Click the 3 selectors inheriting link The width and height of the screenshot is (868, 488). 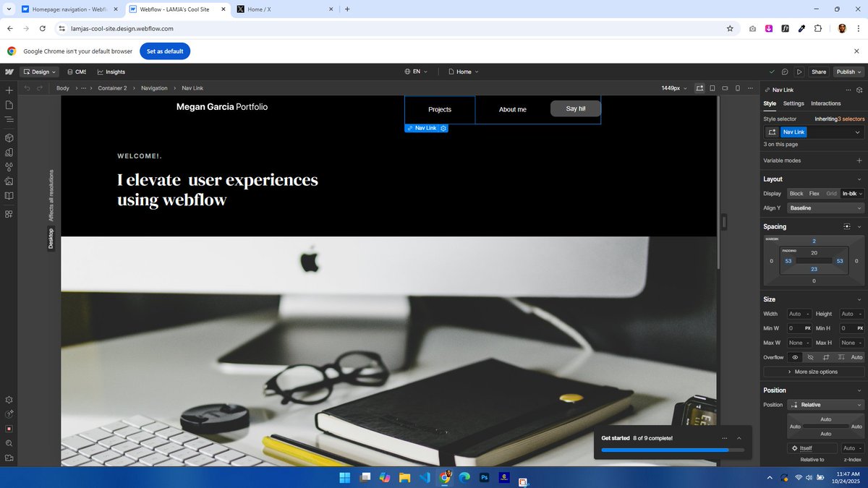point(851,119)
